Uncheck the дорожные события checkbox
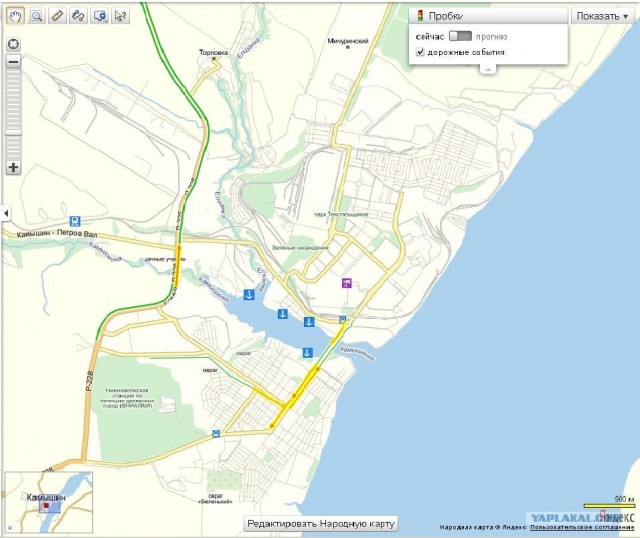This screenshot has width=640, height=538. point(420,51)
